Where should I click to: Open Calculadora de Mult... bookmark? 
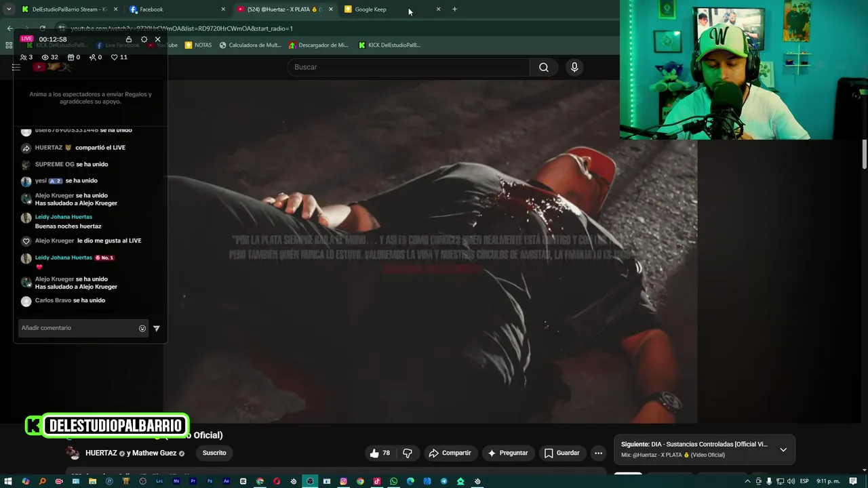pos(250,45)
